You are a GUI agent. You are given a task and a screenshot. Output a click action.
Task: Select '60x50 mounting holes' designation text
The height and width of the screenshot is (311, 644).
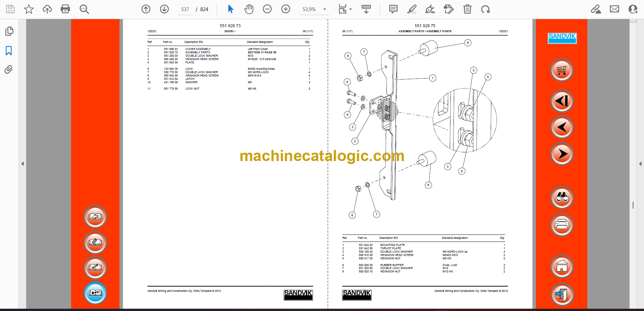(261, 69)
